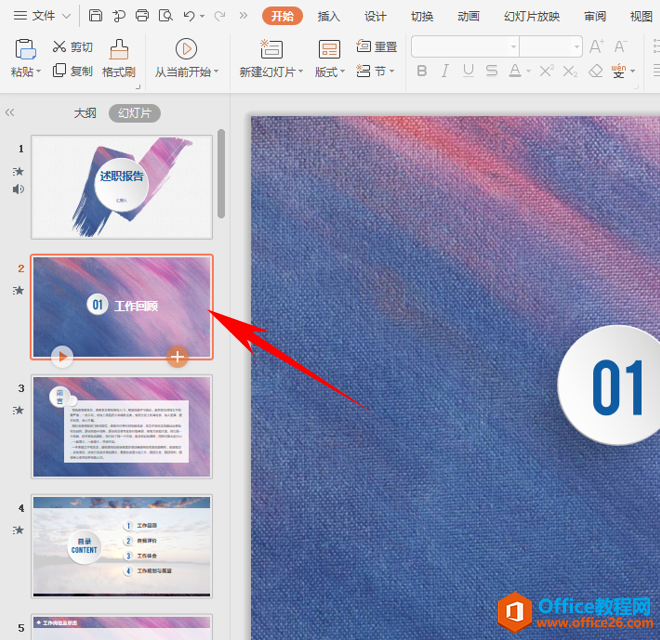Switch to the 大纲 outline tab
The image size is (660, 640).
point(85,113)
